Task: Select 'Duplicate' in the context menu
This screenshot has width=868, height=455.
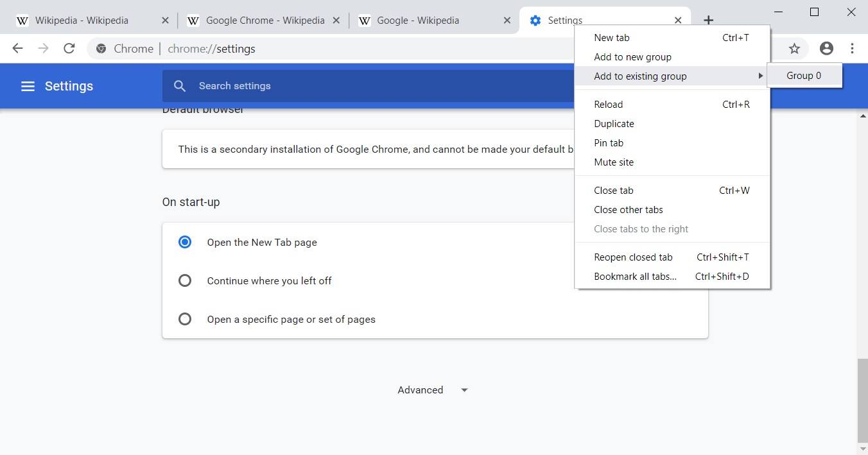Action: pyautogui.click(x=614, y=123)
